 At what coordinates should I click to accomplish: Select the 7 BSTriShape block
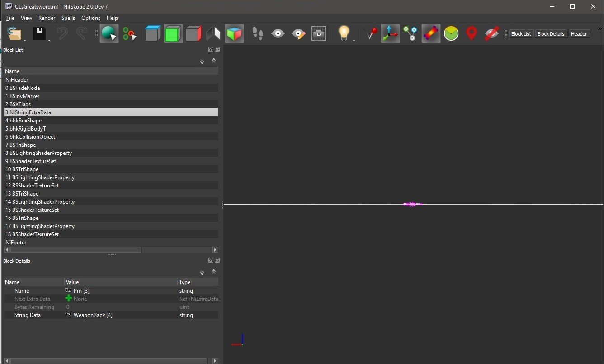pos(111,145)
